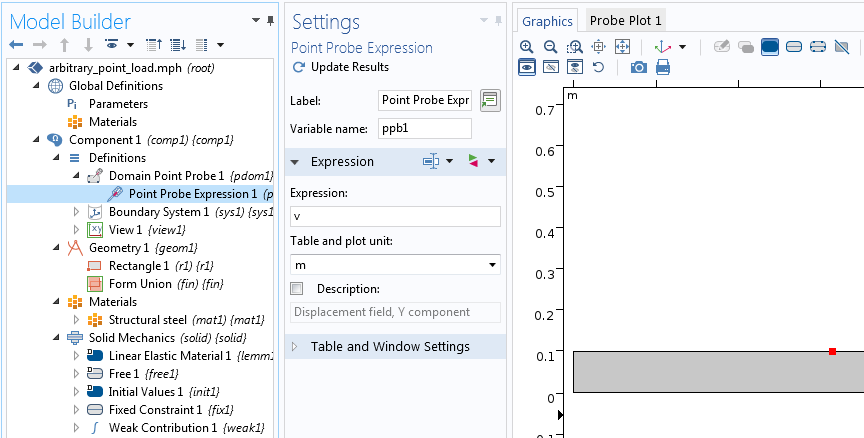The width and height of the screenshot is (864, 438).
Task: Print the graphics using the printer icon
Action: 662,67
